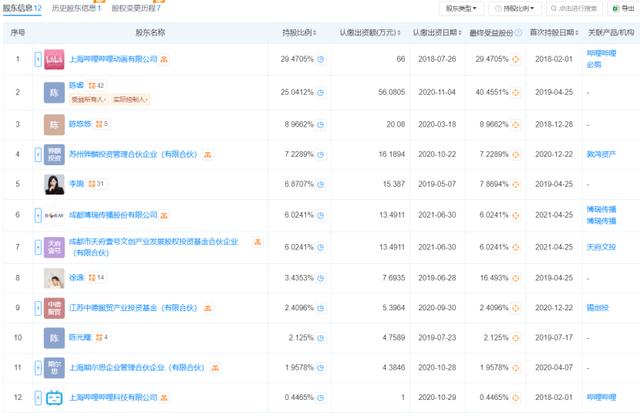Click the related-companies icon 4 beside 陈光耀
Screen dimensions: 640x413
[102, 337]
